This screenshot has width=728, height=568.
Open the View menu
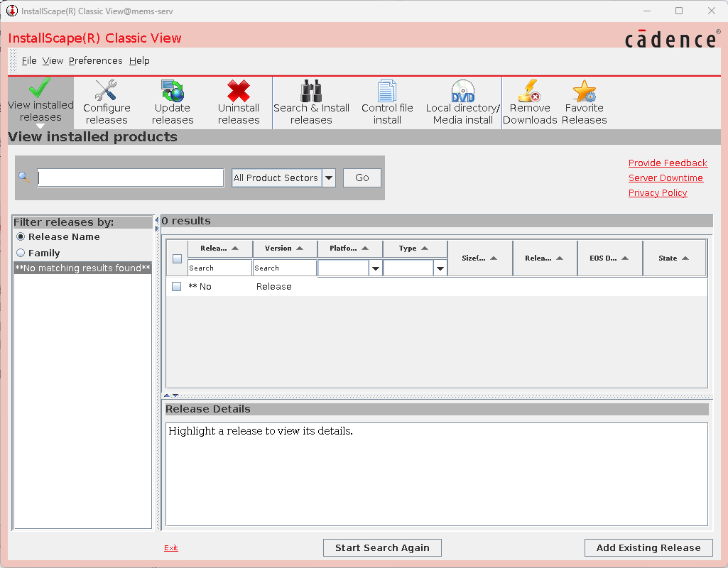pyautogui.click(x=53, y=61)
